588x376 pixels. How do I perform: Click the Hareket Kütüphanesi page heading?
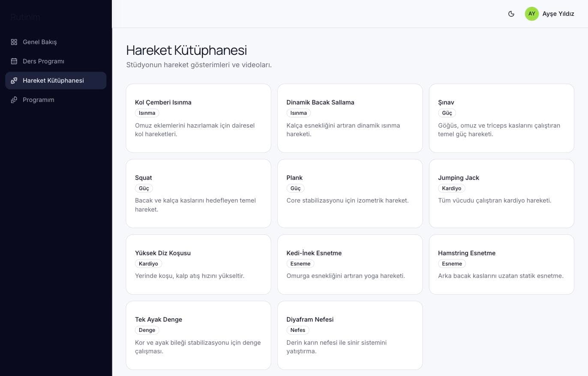pos(186,50)
